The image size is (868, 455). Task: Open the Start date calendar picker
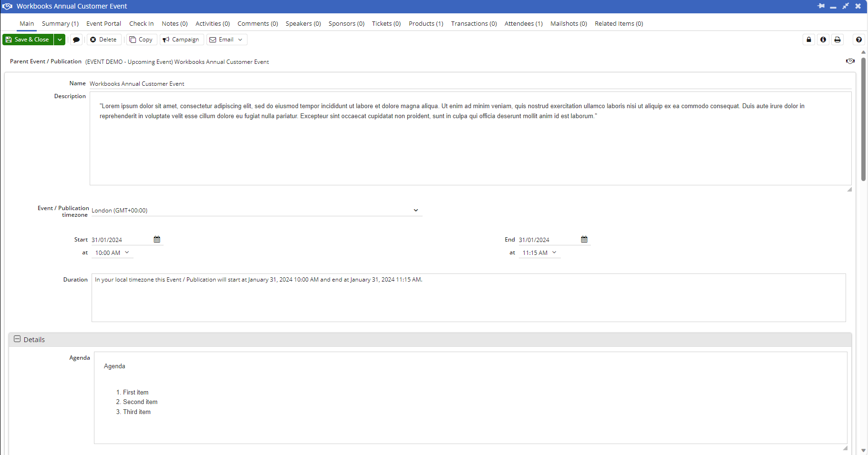coord(157,239)
